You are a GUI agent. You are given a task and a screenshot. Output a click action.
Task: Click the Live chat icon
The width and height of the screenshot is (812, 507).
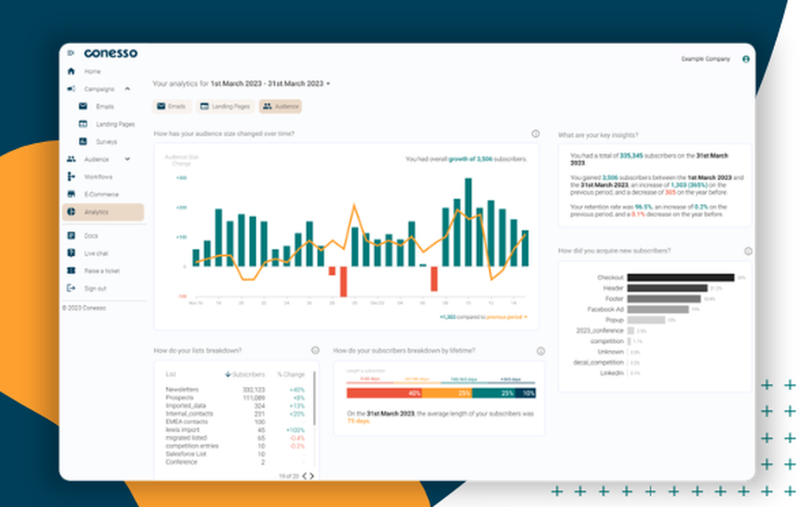click(71, 253)
